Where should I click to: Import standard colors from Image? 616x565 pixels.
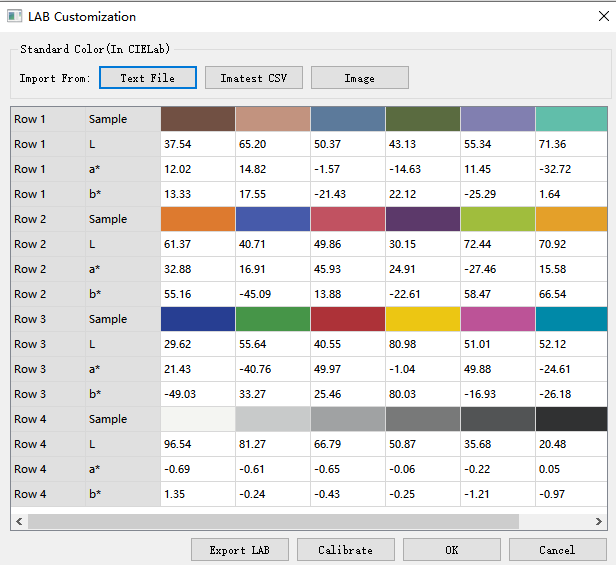coord(359,78)
